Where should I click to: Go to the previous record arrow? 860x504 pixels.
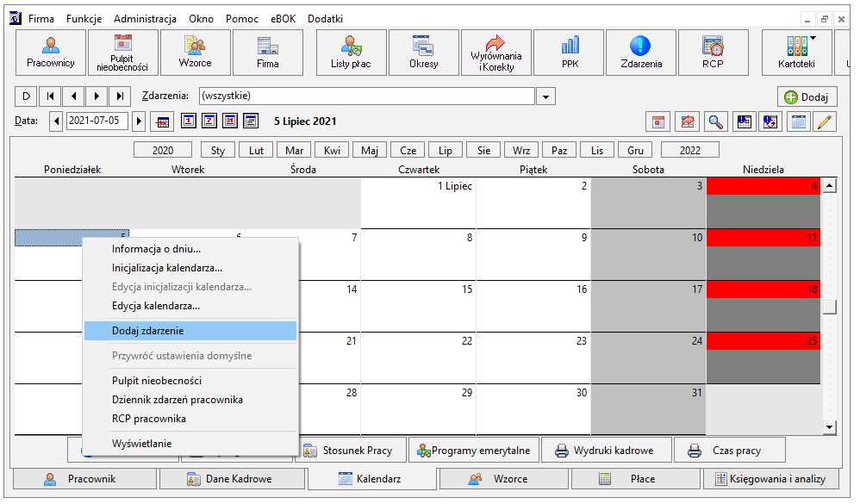click(x=73, y=96)
